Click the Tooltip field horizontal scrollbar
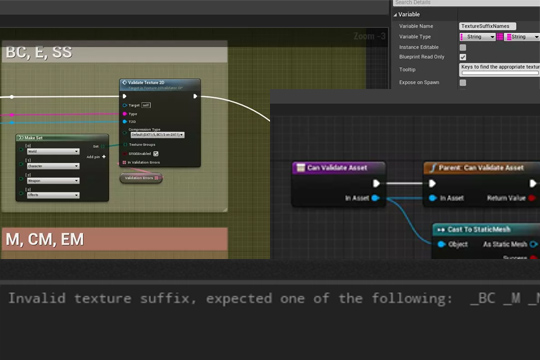This screenshot has height=360, width=540. click(x=500, y=73)
